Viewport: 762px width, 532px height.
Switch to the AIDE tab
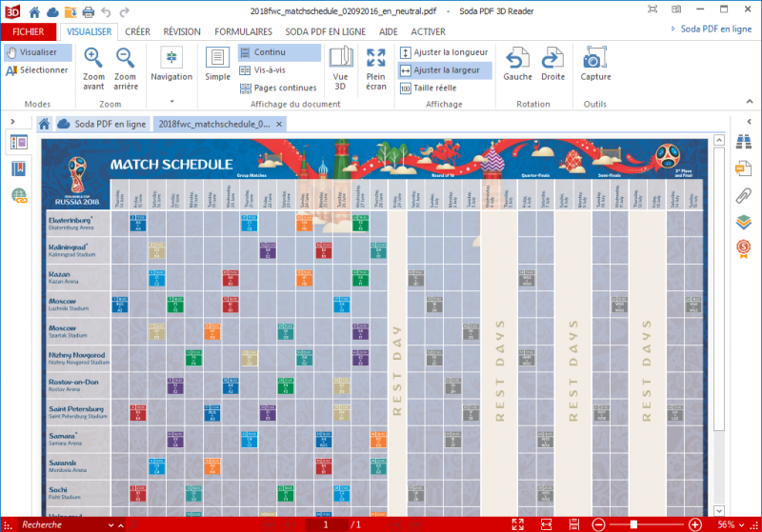(389, 31)
